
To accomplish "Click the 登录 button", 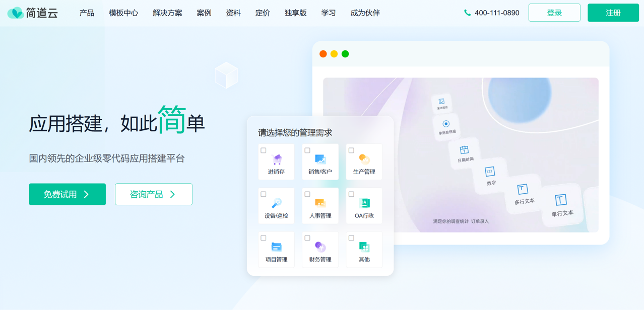I will [x=554, y=13].
